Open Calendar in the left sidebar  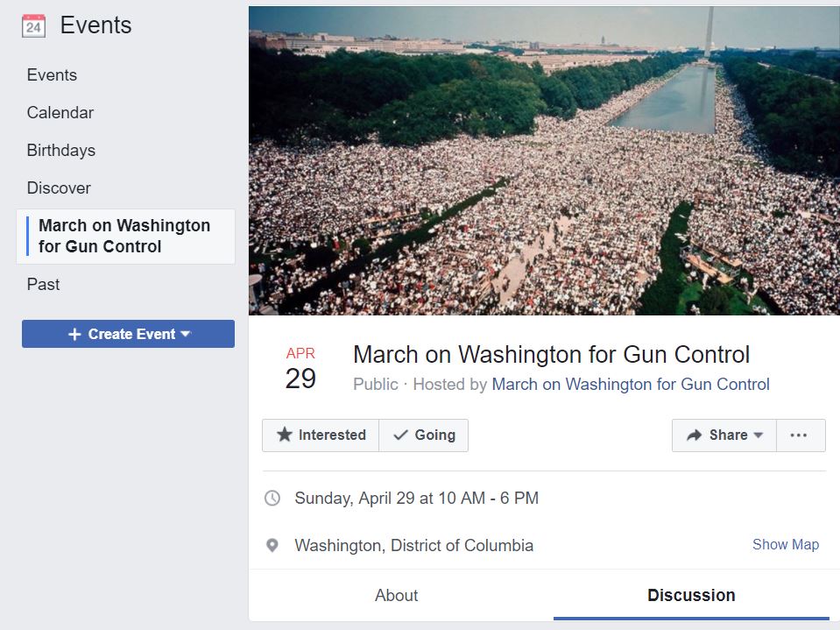(60, 112)
